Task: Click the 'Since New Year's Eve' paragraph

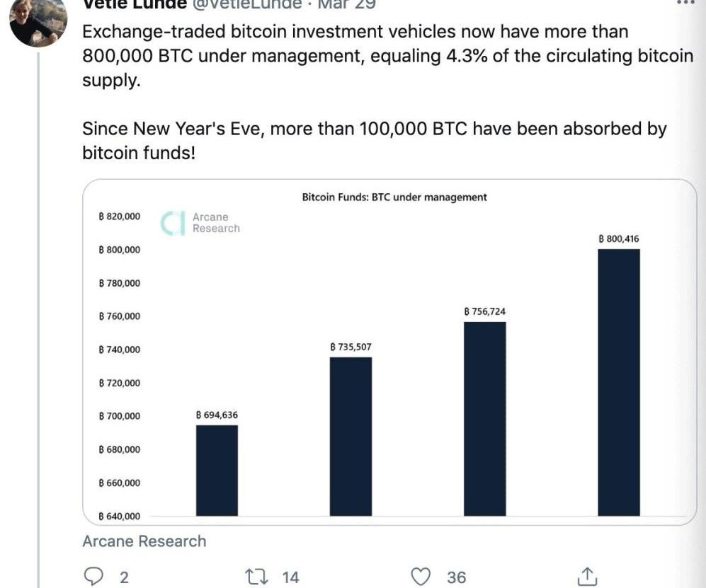Action: click(375, 140)
